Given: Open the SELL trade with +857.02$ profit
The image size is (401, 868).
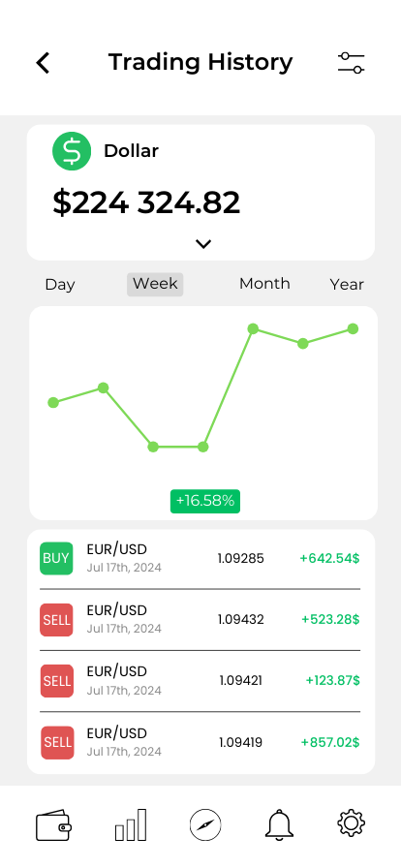Looking at the screenshot, I should pyautogui.click(x=200, y=742).
